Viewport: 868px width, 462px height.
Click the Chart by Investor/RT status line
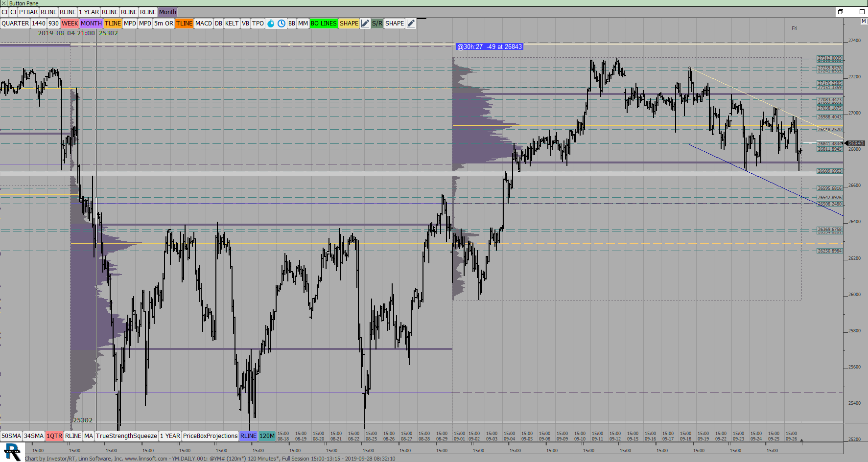coord(210,459)
